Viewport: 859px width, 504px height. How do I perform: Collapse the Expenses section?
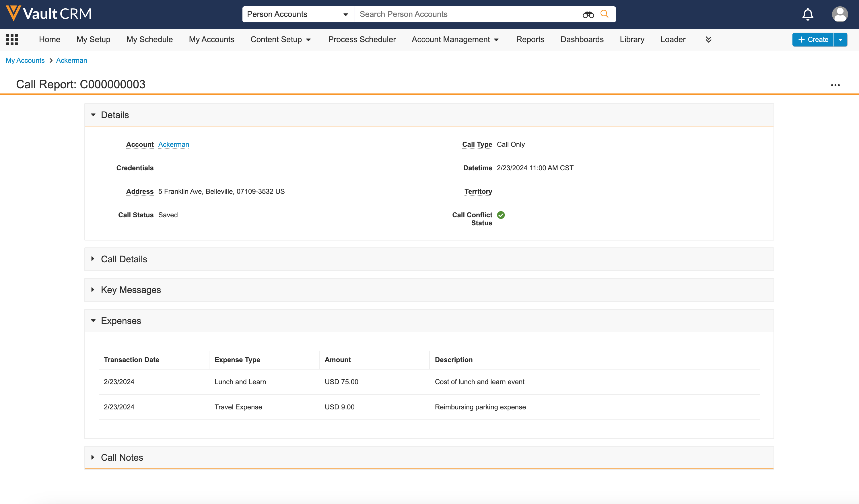(x=93, y=321)
